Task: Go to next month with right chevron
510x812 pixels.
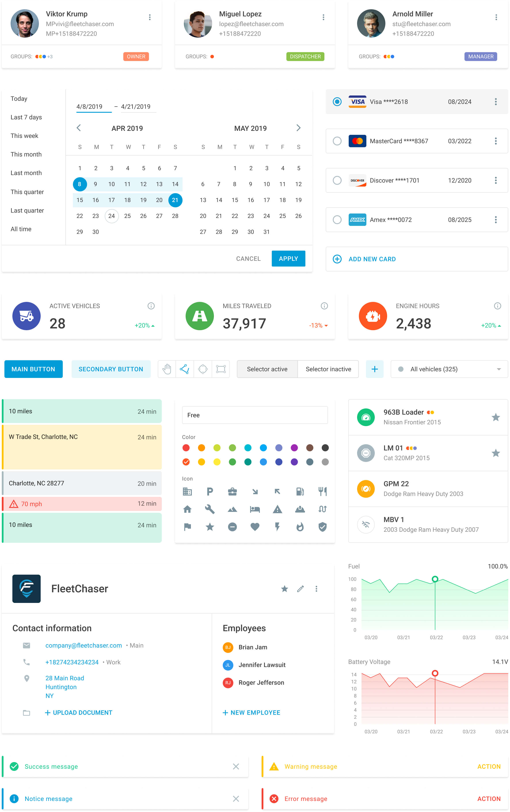Action: coord(298,128)
